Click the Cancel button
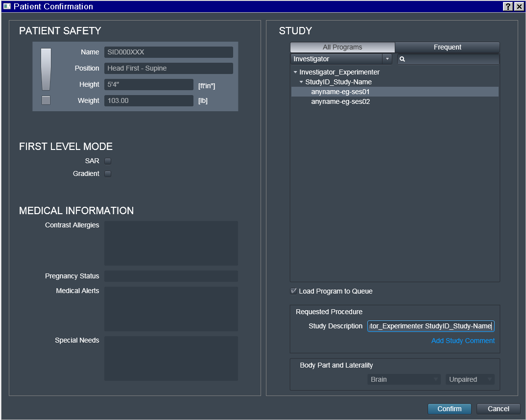 point(499,409)
